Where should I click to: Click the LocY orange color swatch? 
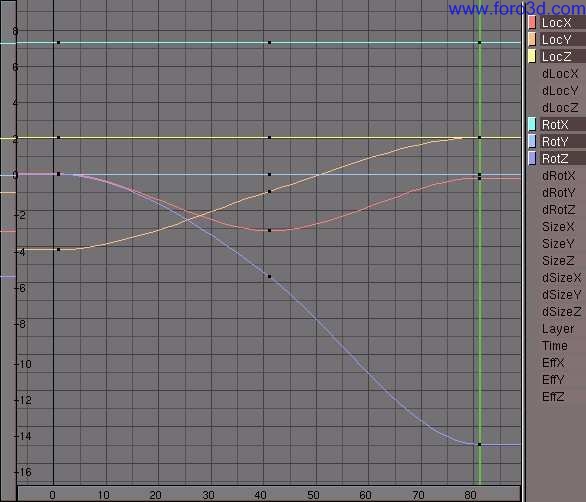tap(532, 39)
